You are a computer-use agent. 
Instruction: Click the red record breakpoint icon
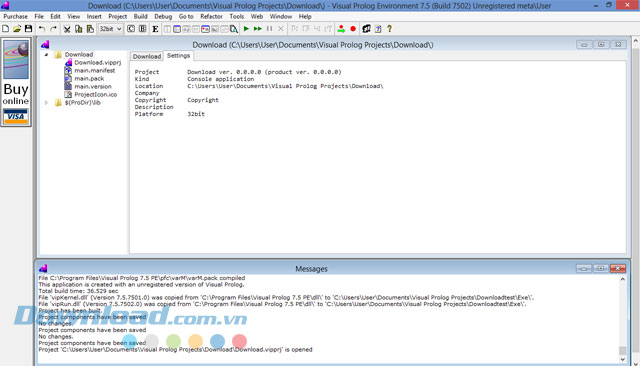tap(353, 29)
